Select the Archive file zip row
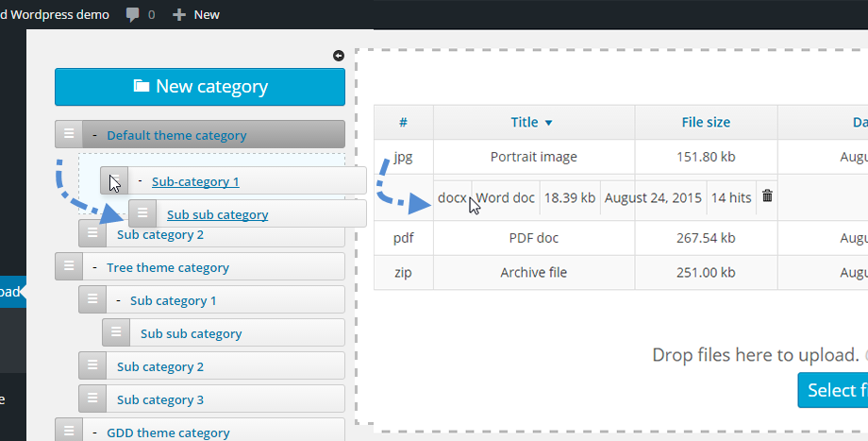 click(533, 272)
